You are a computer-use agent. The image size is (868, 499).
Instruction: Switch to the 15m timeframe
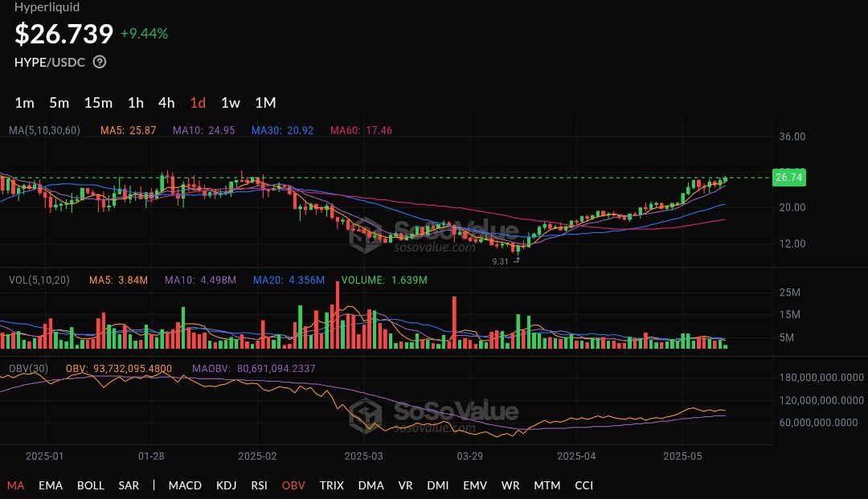[99, 103]
